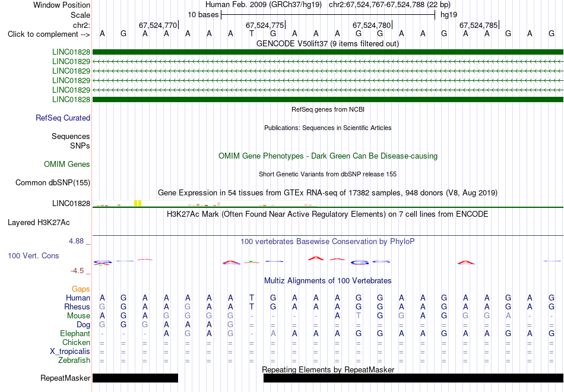Select the X_tropicalis alignment row label
The image size is (564, 392).
(x=70, y=352)
